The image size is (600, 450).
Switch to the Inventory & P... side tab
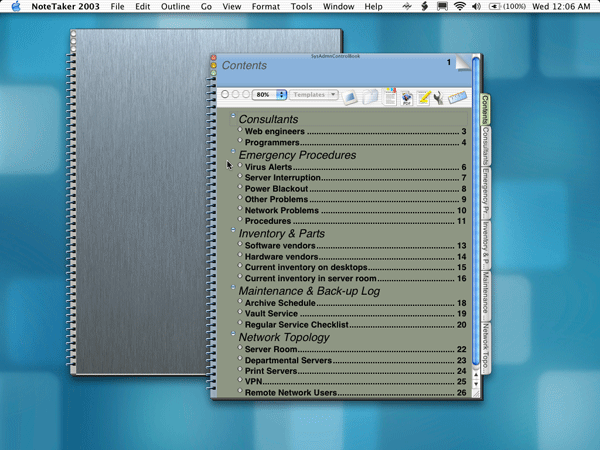[485, 245]
